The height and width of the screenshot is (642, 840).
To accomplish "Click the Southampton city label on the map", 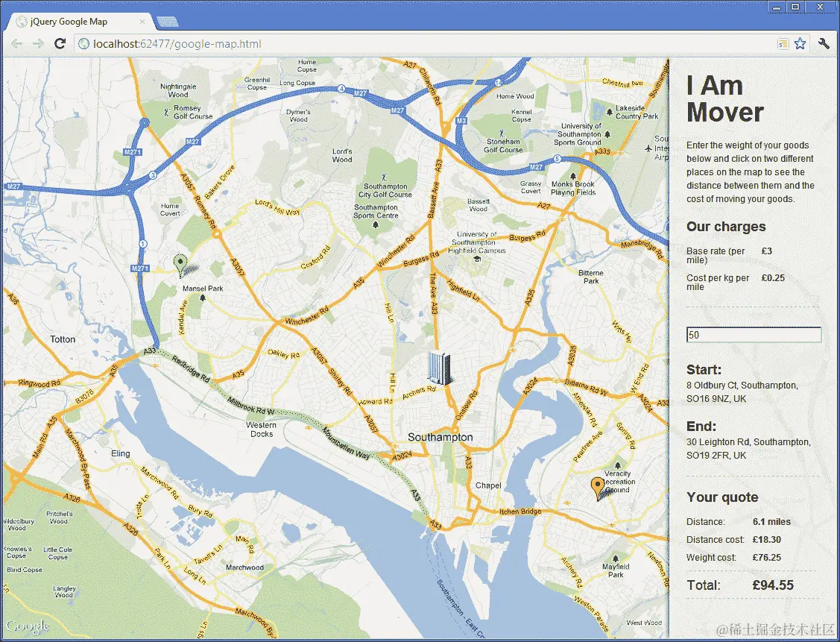I will click(x=440, y=437).
